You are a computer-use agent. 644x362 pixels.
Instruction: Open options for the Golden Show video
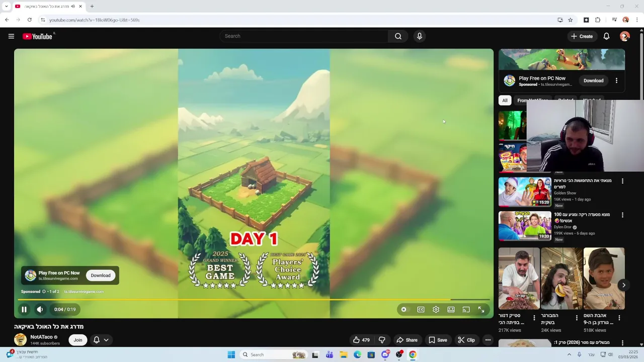pos(622,181)
